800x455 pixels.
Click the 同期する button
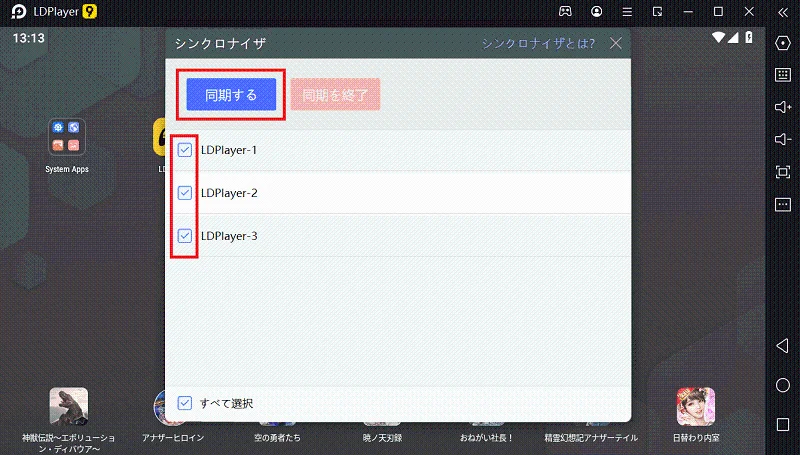(231, 94)
